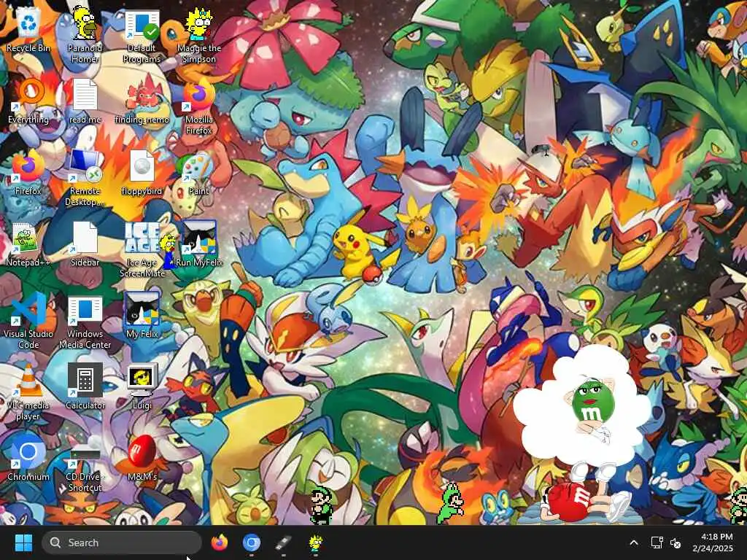Switch to Maggie Simpson taskbar app

click(315, 542)
